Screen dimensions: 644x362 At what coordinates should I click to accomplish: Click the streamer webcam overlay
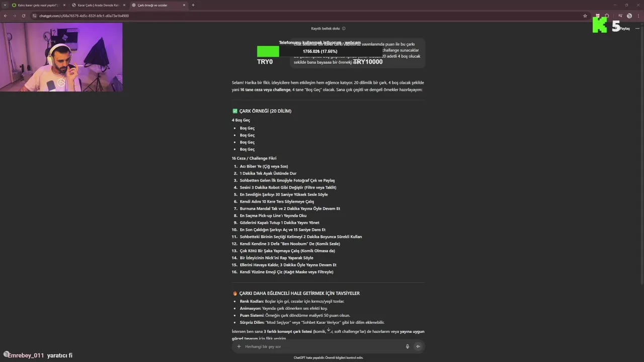tap(61, 57)
